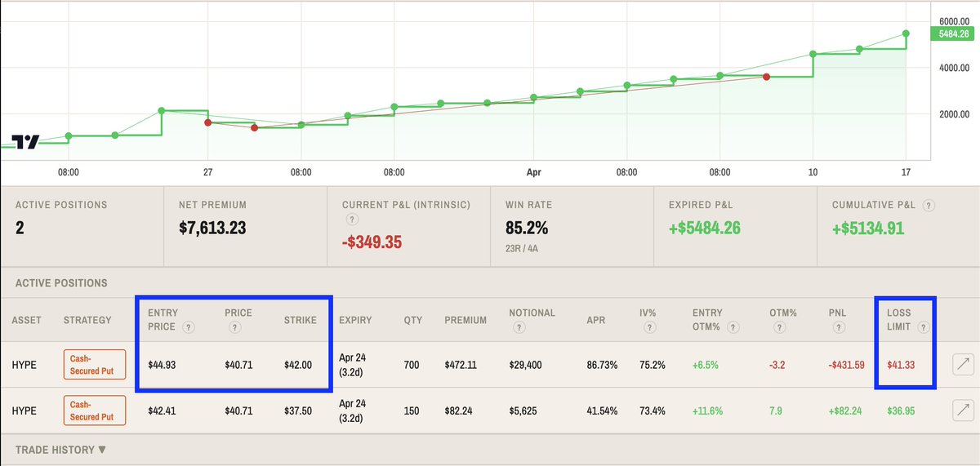Click the IV 75.2% cell

[653, 365]
